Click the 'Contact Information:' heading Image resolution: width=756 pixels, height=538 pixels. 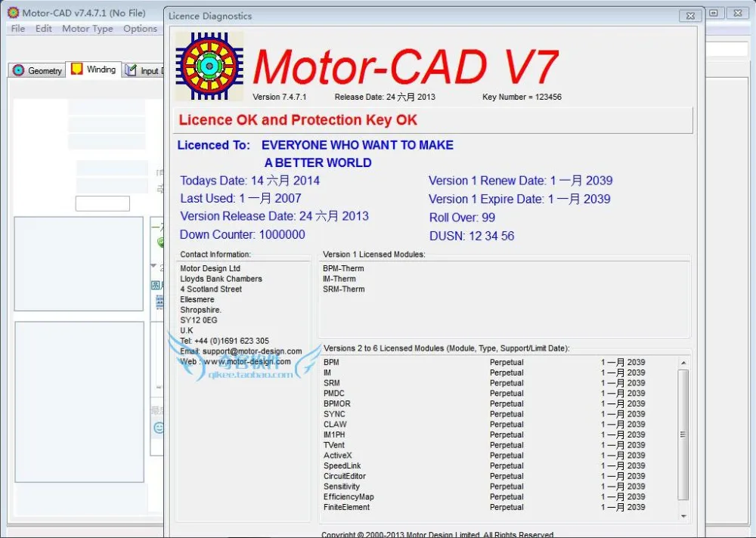pyautogui.click(x=215, y=255)
